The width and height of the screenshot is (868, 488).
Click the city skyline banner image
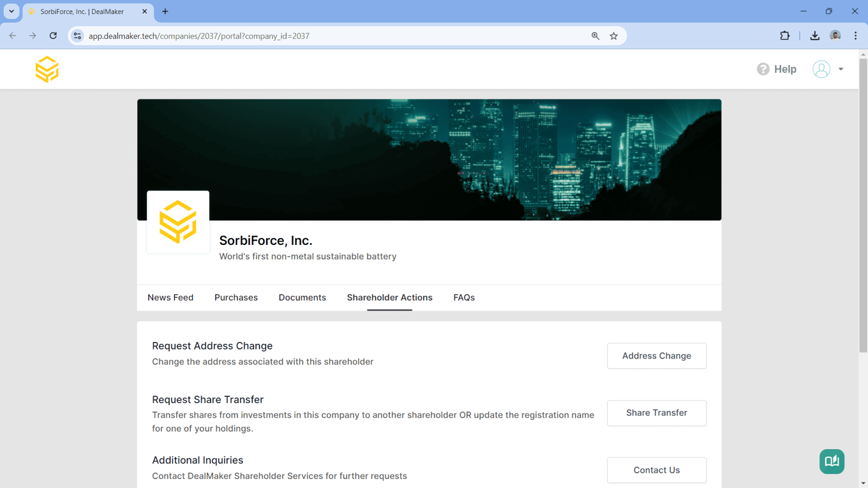point(429,159)
